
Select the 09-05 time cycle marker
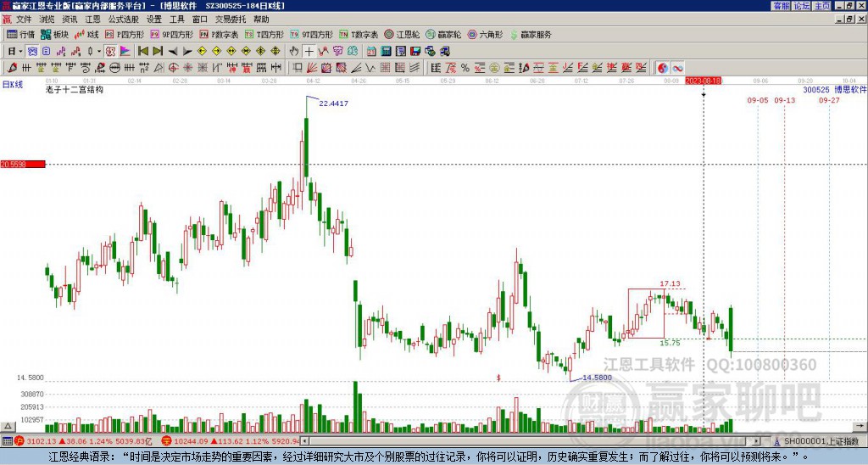click(758, 100)
